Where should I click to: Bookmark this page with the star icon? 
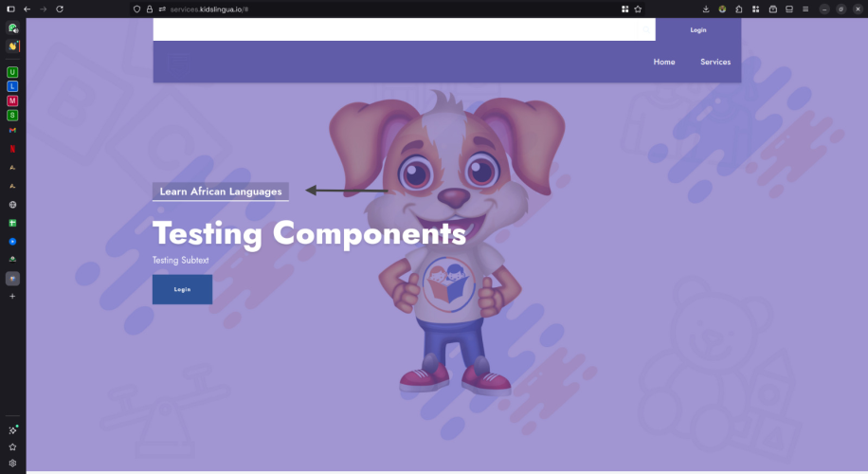638,9
